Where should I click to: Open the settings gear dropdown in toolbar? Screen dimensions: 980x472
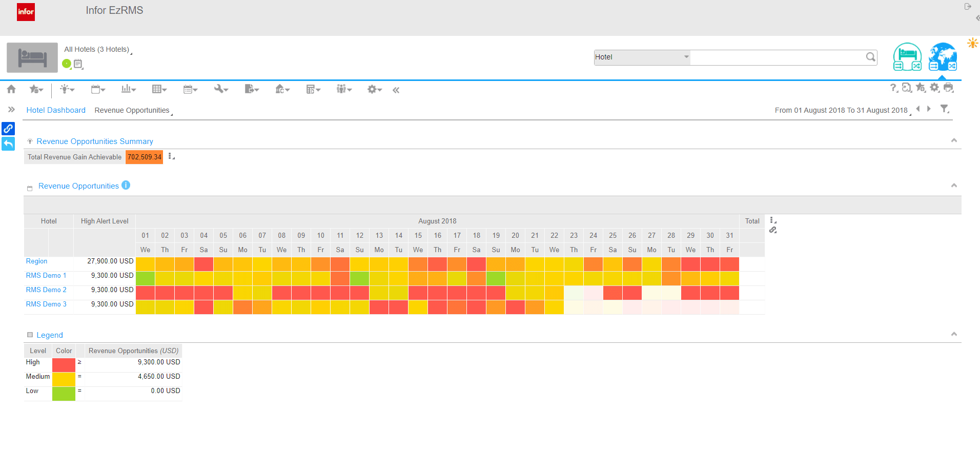(x=374, y=89)
